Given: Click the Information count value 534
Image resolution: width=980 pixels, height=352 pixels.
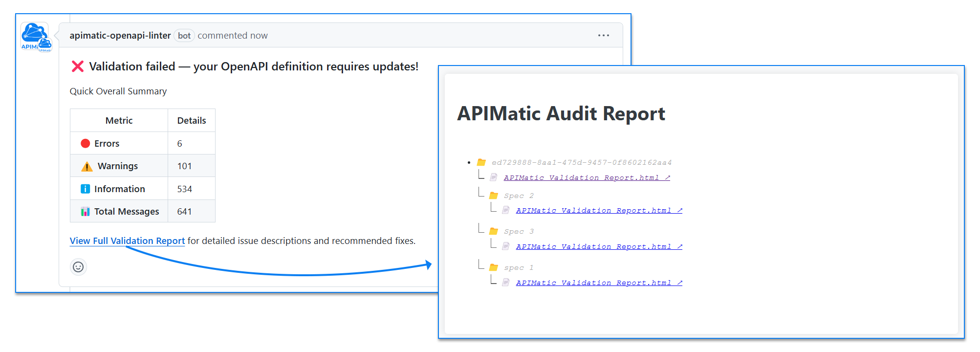Looking at the screenshot, I should [x=184, y=189].
